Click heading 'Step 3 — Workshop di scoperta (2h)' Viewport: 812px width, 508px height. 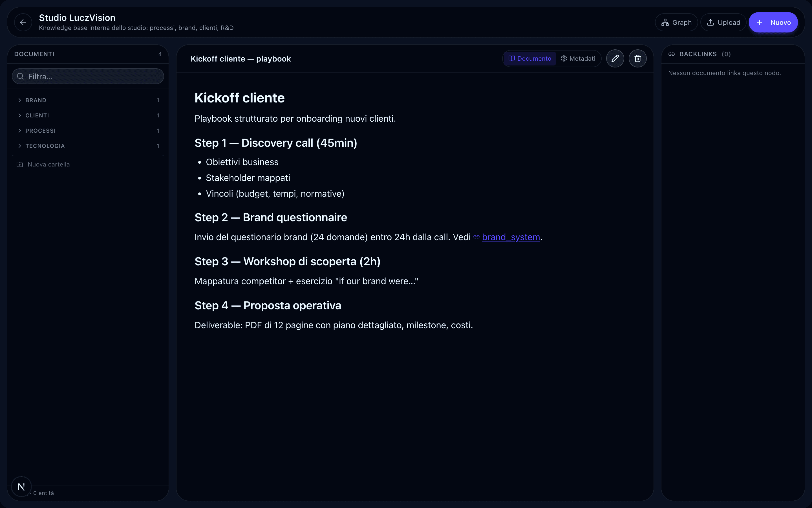pyautogui.click(x=288, y=262)
